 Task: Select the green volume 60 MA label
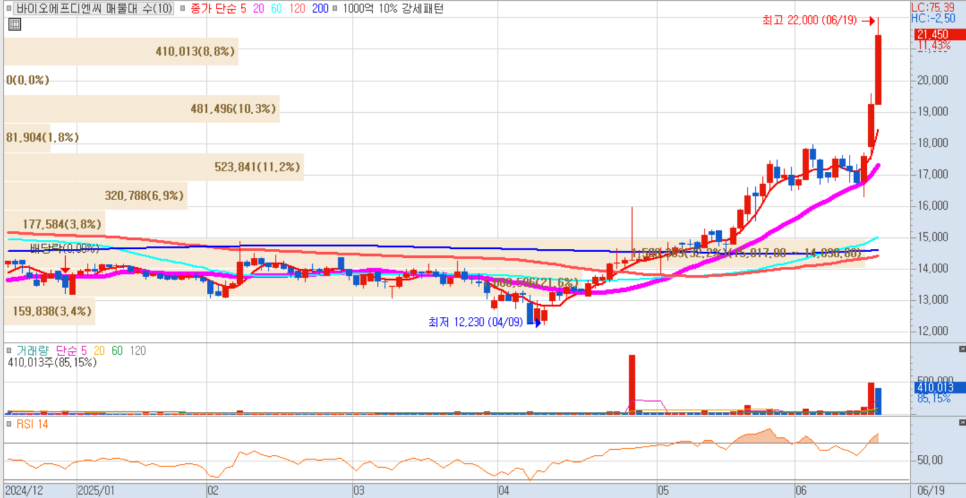[x=117, y=351]
